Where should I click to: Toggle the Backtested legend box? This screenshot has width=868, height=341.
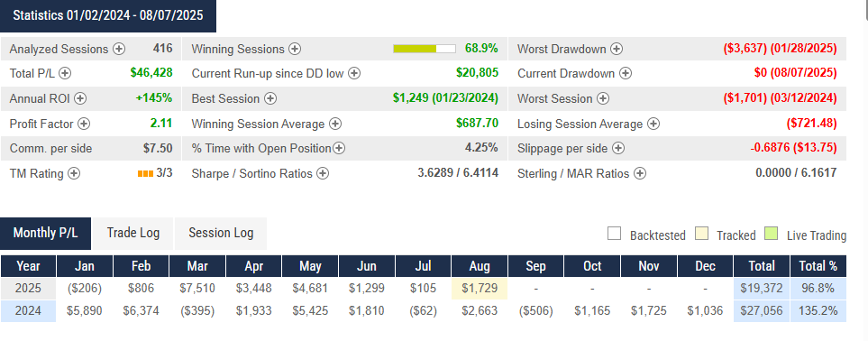point(614,234)
